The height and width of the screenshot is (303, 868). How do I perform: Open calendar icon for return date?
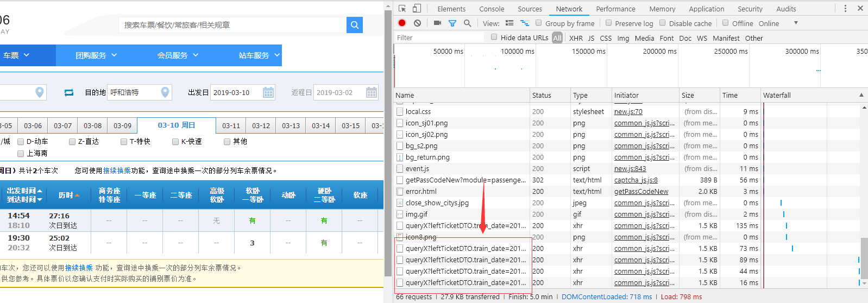[372, 92]
